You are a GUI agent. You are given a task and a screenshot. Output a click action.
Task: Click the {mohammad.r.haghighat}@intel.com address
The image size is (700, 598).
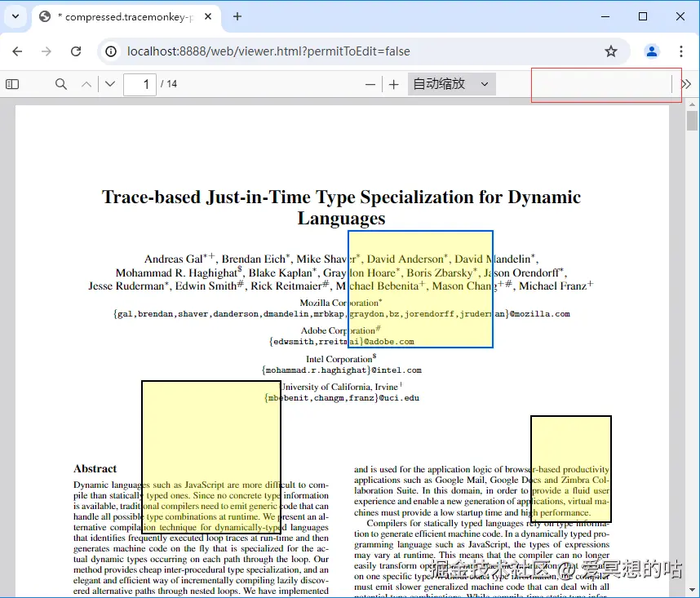[x=342, y=370]
